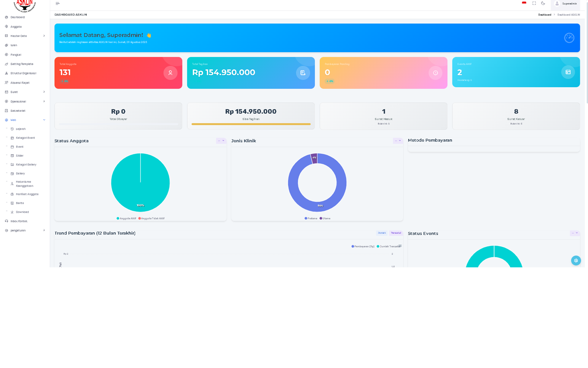
Task: Click the 4% Utama donut slice
Action: tap(314, 158)
